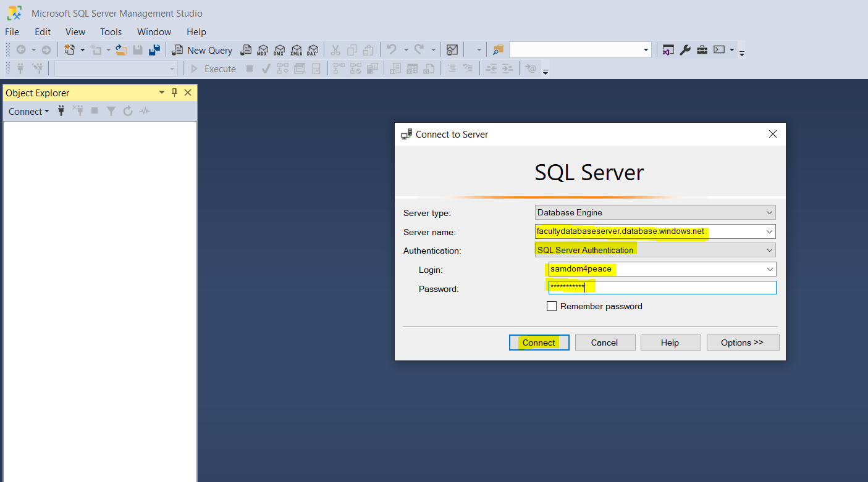
Task: Click the Object Explorer Filter funnel icon
Action: point(111,111)
